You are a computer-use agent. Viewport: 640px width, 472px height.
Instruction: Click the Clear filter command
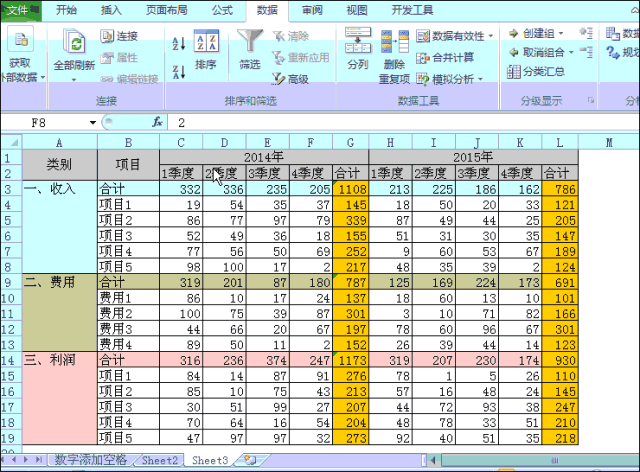pyautogui.click(x=291, y=36)
